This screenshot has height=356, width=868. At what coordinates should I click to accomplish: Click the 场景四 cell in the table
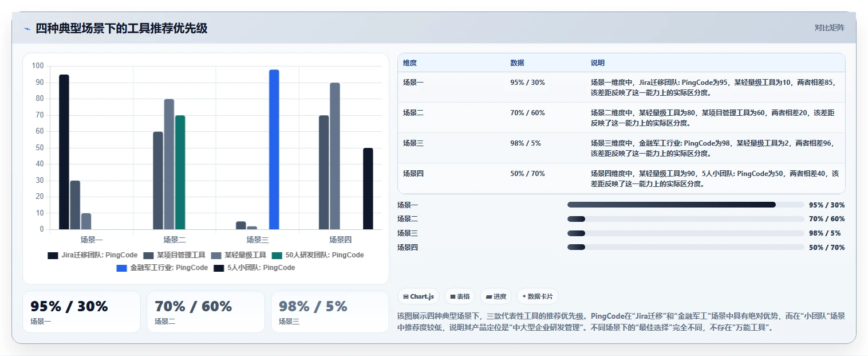tap(413, 174)
